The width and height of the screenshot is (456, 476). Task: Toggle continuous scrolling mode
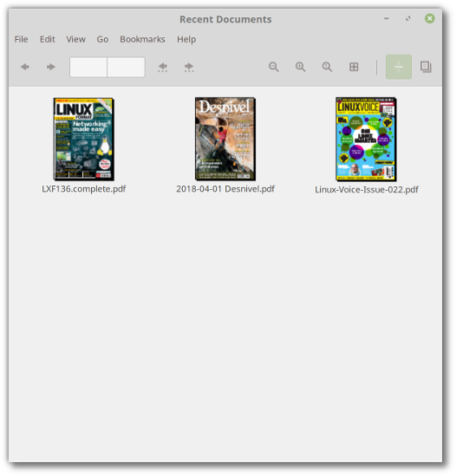tap(399, 67)
